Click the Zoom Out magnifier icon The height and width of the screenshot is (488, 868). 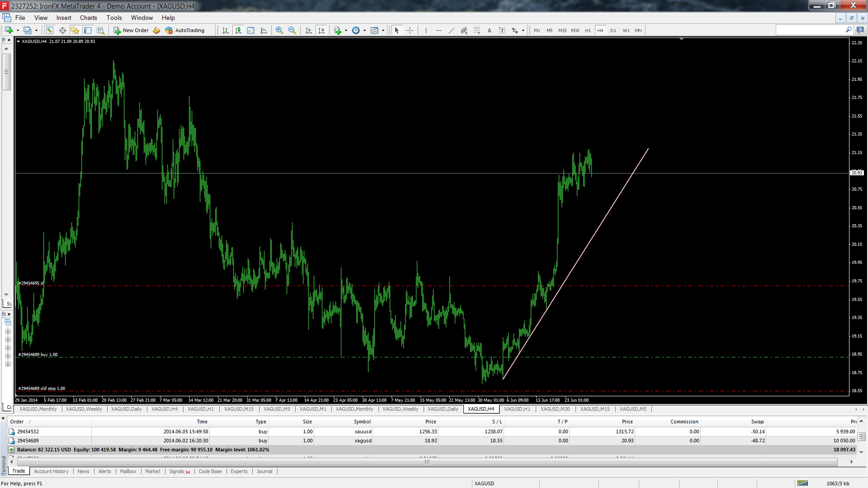pos(292,30)
